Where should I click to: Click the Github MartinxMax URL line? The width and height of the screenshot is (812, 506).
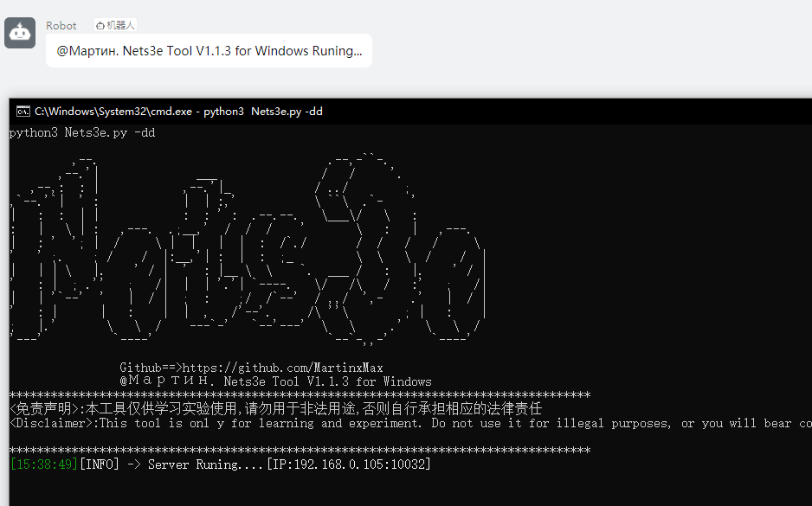click(251, 368)
